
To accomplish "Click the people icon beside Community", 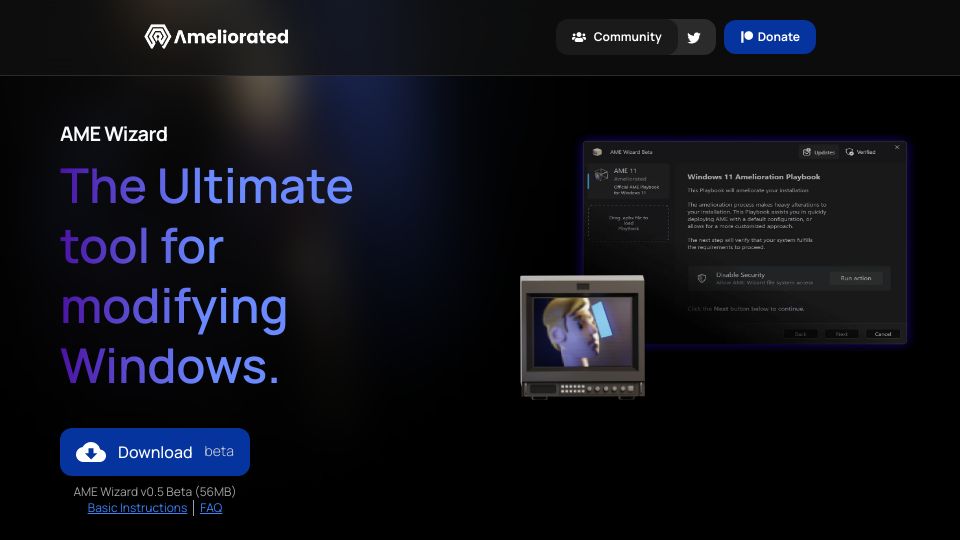I will coord(579,37).
